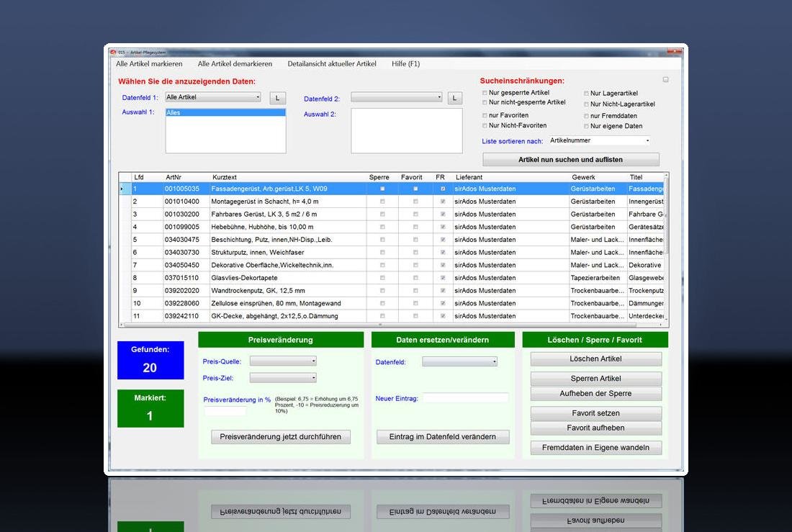Click the 'Neuer Eintrag' input field
The image size is (792, 532).
point(465,398)
